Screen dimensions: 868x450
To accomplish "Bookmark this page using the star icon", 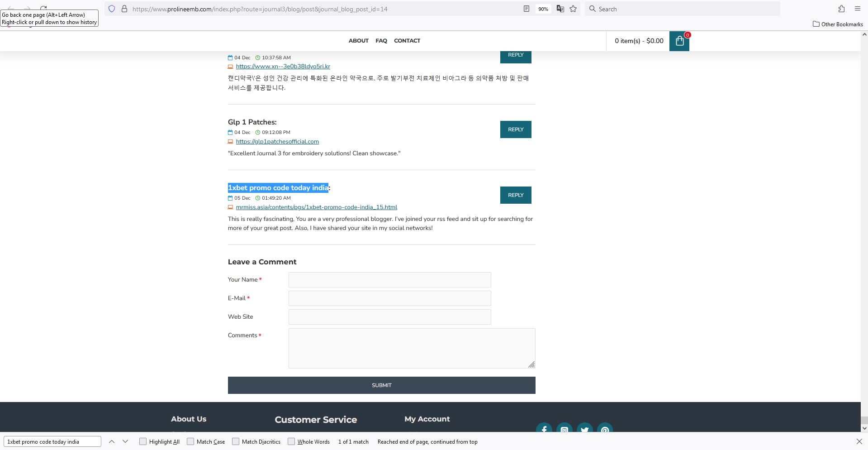I will pyautogui.click(x=573, y=9).
